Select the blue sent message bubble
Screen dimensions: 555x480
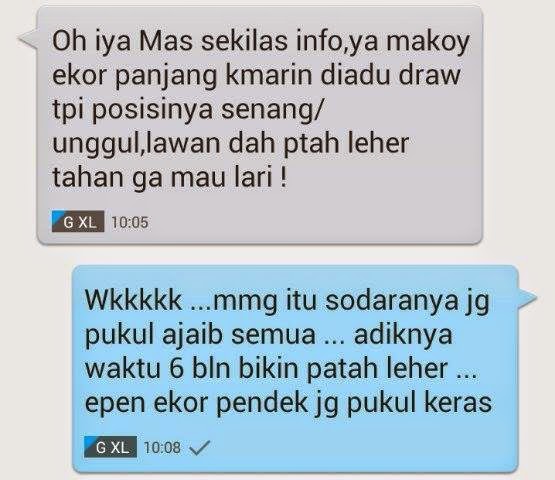[x=296, y=369]
